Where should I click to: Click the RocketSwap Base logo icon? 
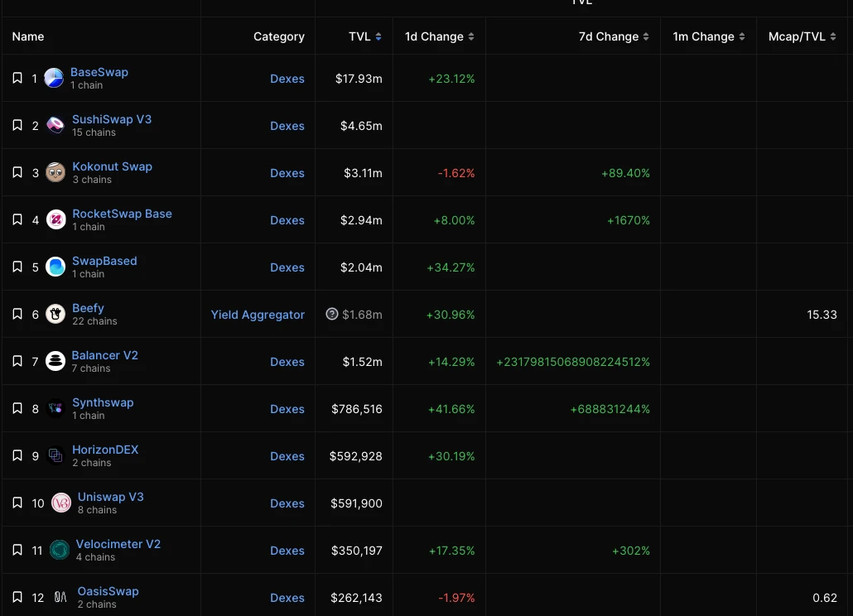tap(55, 219)
